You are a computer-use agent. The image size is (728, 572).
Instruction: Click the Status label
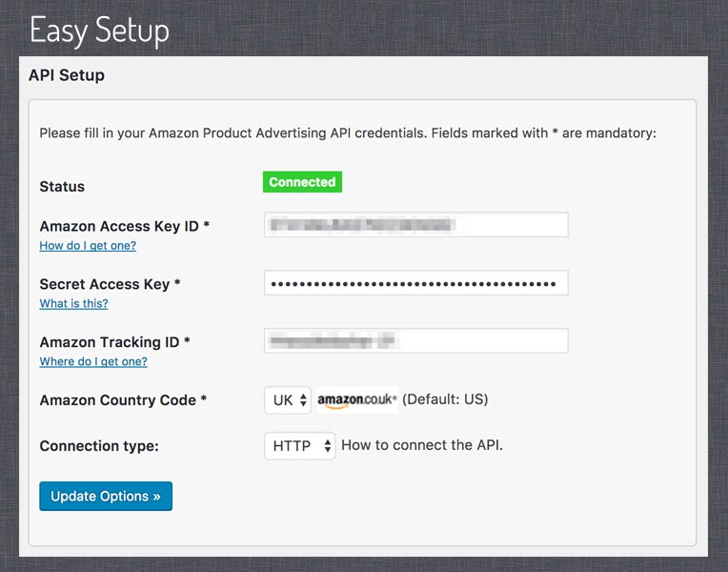(62, 187)
